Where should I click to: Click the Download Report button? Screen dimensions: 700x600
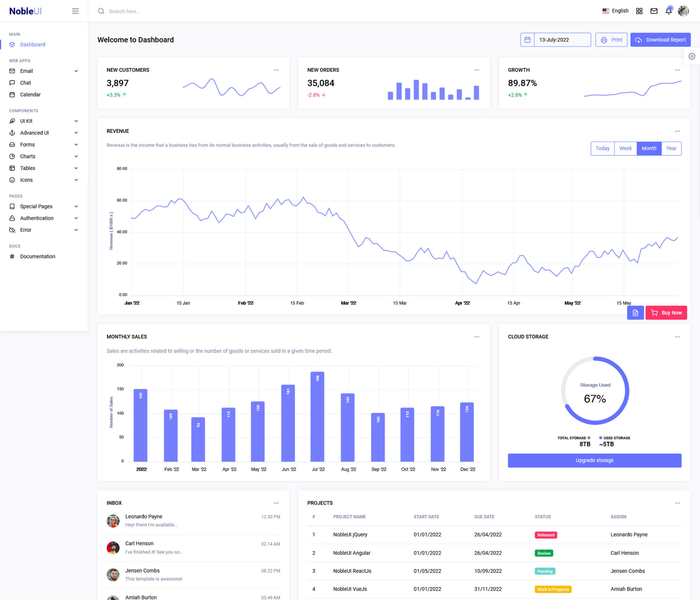[x=661, y=40]
